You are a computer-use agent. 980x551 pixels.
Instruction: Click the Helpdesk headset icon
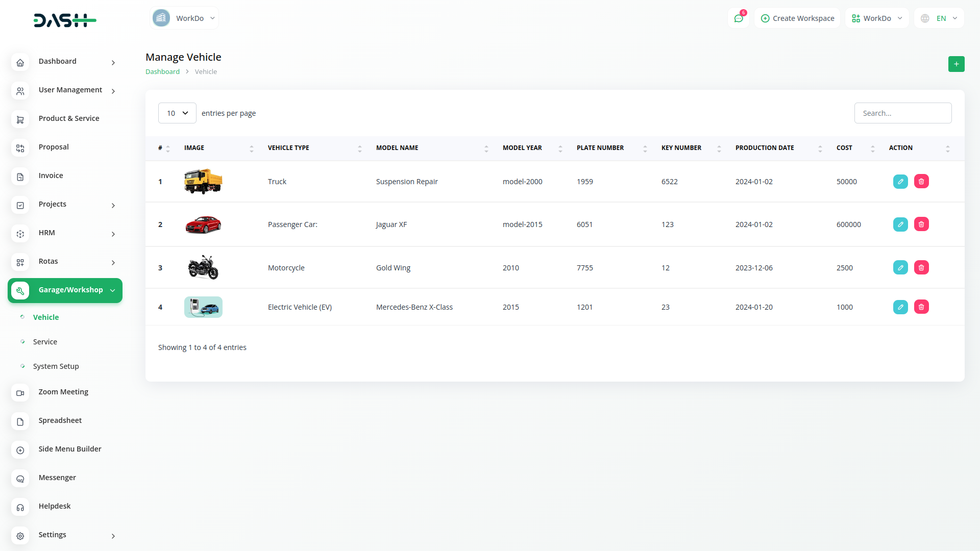pyautogui.click(x=20, y=507)
